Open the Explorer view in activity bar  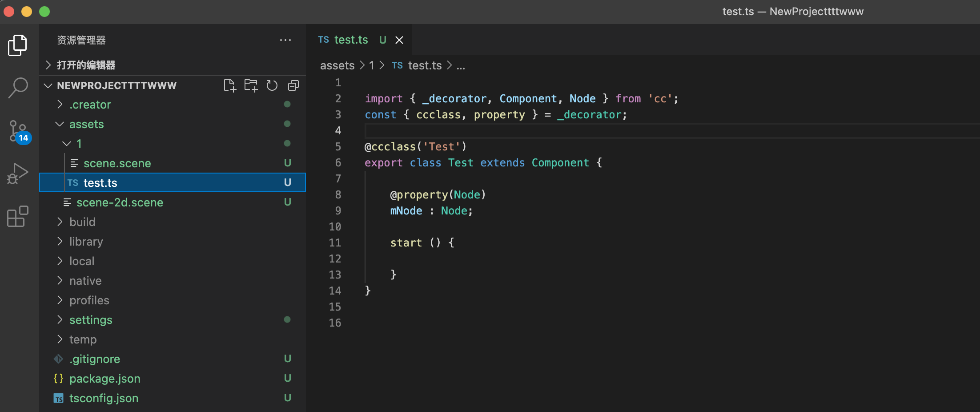click(18, 45)
